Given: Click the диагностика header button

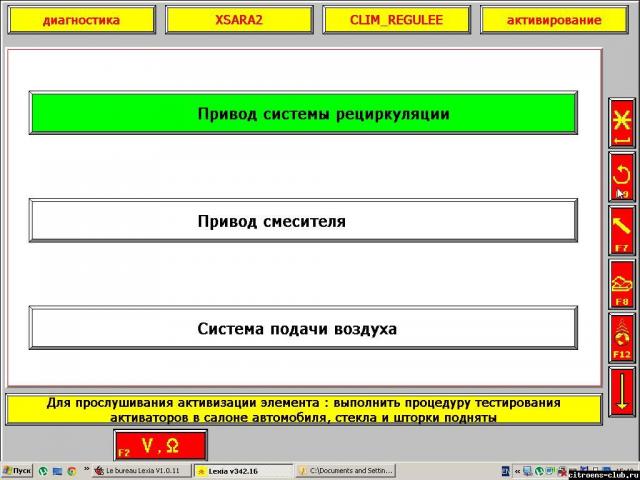Looking at the screenshot, I should pyautogui.click(x=82, y=20).
